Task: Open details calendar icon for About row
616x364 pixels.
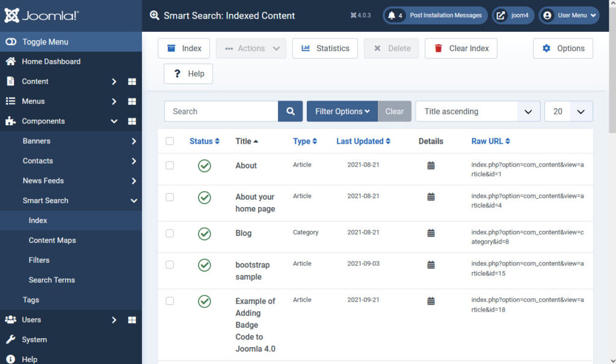Action: [x=431, y=165]
